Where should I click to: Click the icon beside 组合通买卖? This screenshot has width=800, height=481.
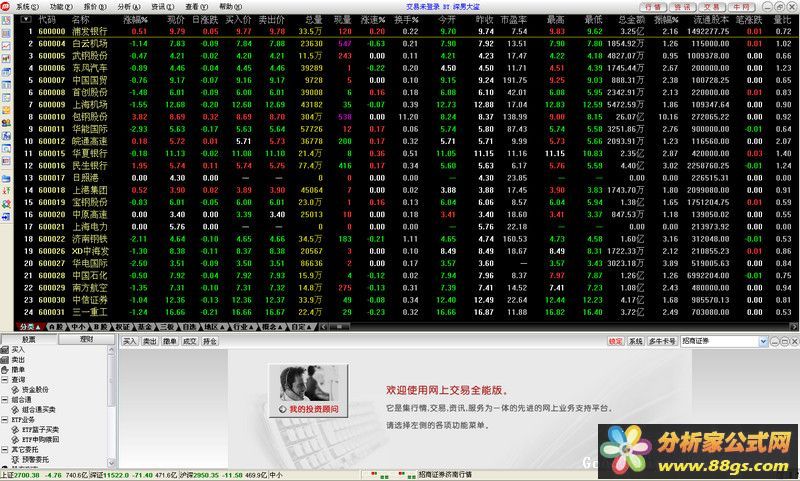click(15, 410)
